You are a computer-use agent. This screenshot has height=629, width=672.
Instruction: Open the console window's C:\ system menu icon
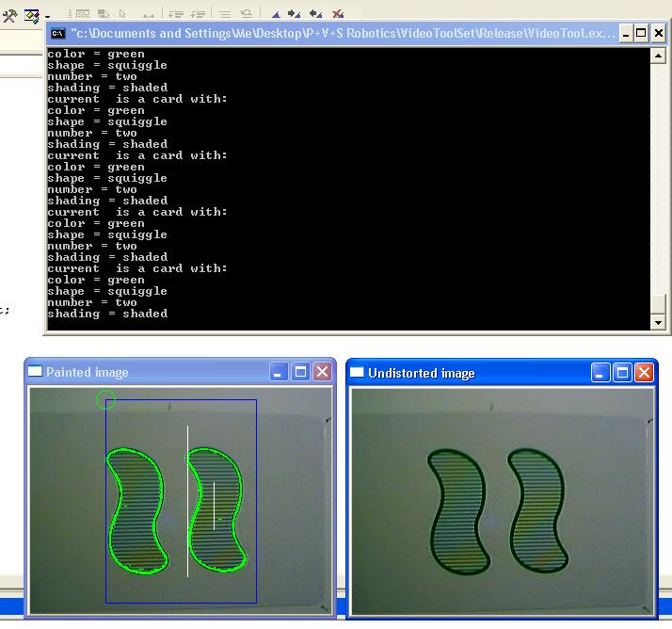(57, 34)
